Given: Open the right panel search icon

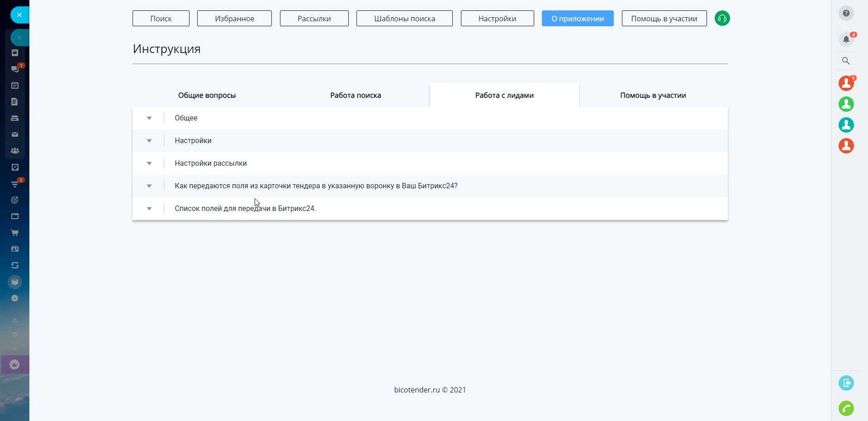Looking at the screenshot, I should point(846,61).
